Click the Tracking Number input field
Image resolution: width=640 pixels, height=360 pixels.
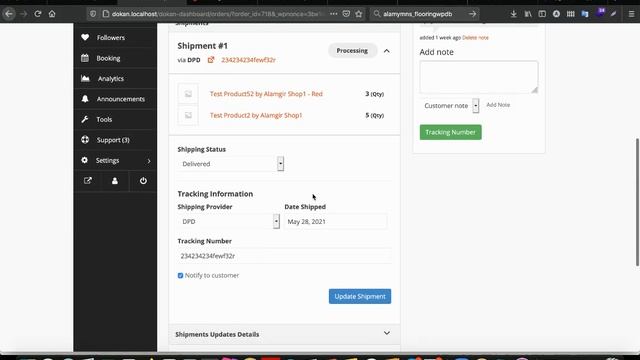284,256
